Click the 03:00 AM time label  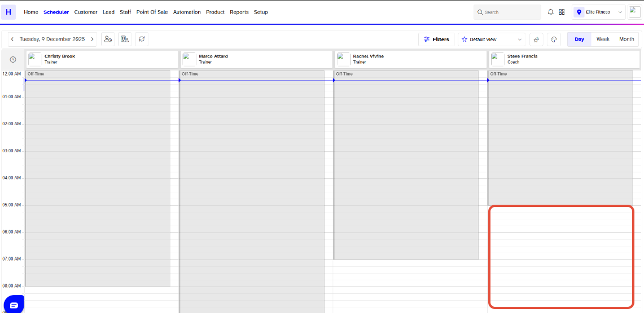coord(11,151)
